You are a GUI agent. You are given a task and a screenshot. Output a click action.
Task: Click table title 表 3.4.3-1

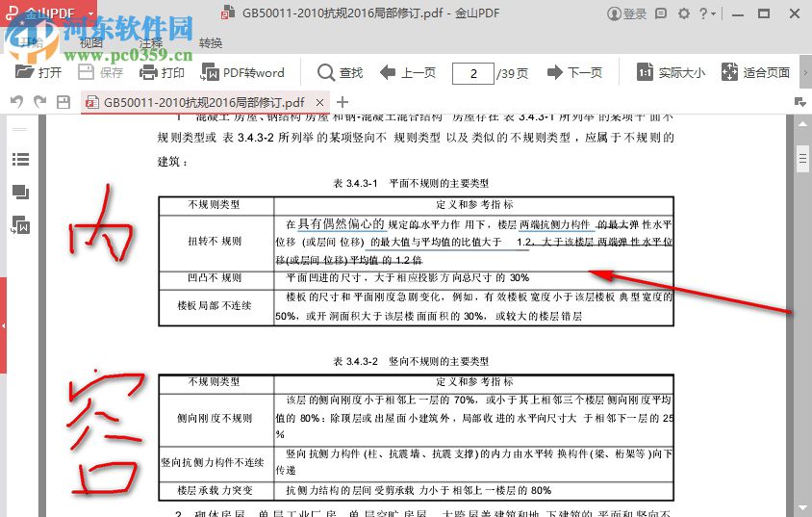(x=411, y=183)
